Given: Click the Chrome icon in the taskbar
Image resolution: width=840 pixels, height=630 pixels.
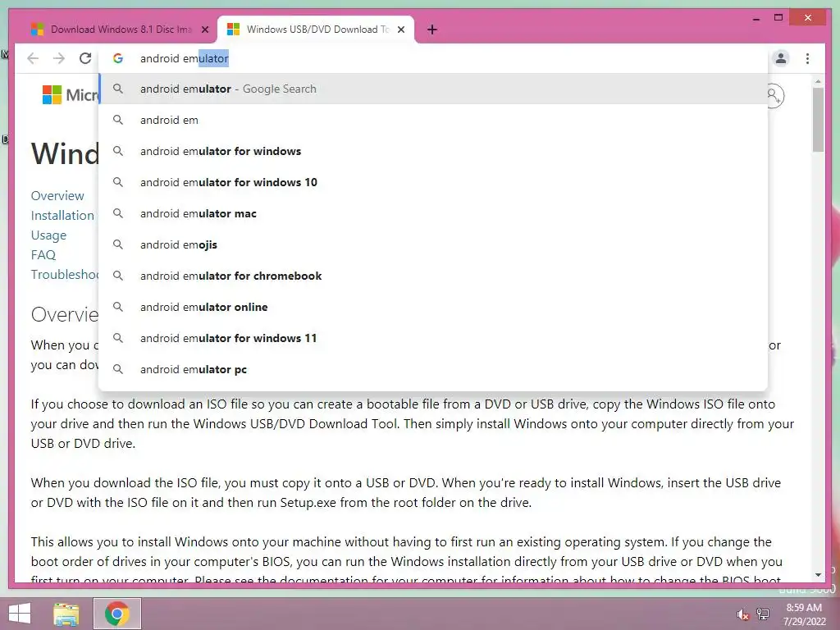Looking at the screenshot, I should click(x=117, y=614).
